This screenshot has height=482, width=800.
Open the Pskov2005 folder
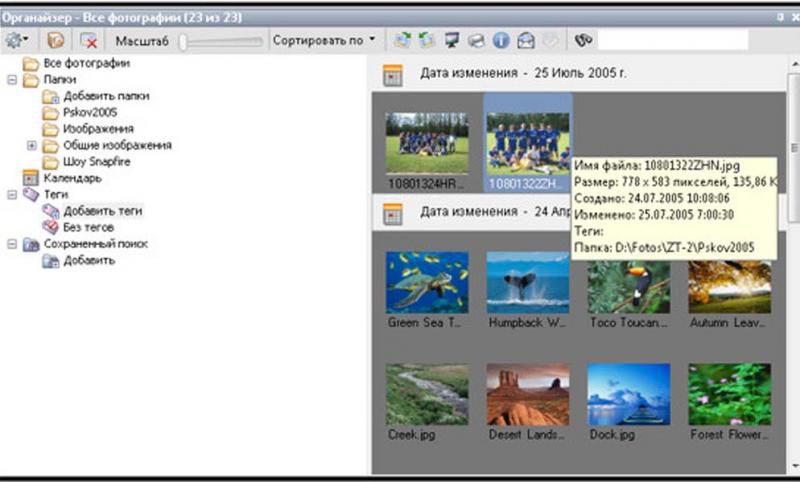(89, 113)
